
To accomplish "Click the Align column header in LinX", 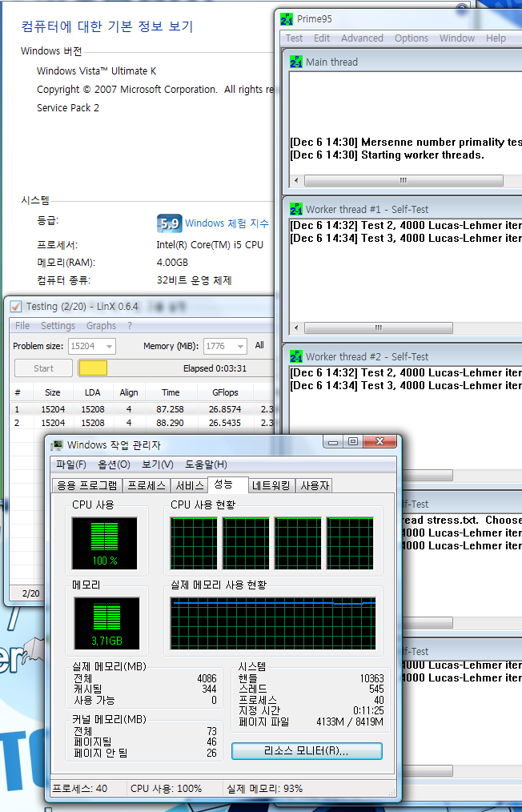I will 128,392.
